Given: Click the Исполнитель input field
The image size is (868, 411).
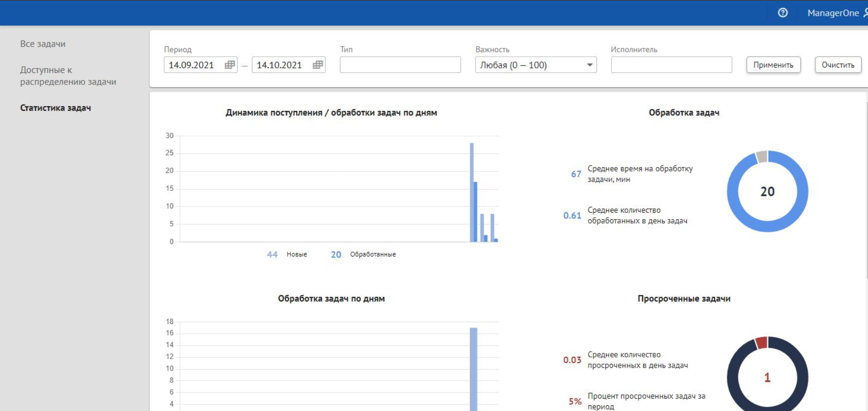Looking at the screenshot, I should pyautogui.click(x=671, y=65).
